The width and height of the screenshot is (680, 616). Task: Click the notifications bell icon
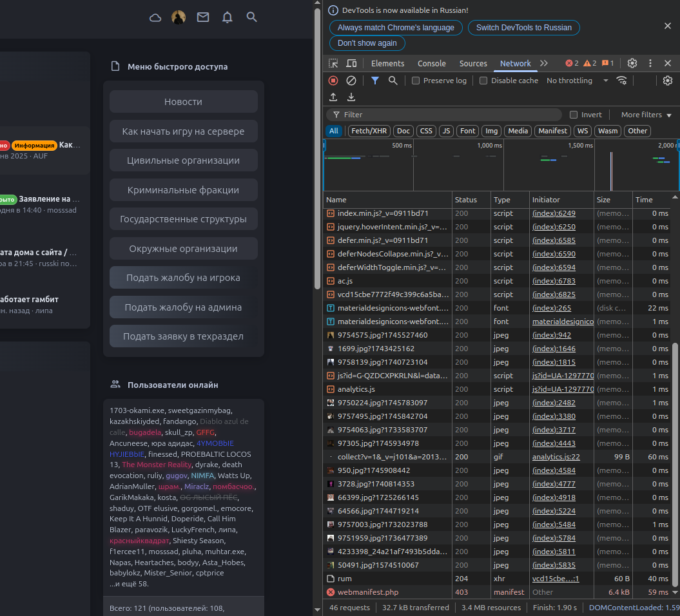228,17
